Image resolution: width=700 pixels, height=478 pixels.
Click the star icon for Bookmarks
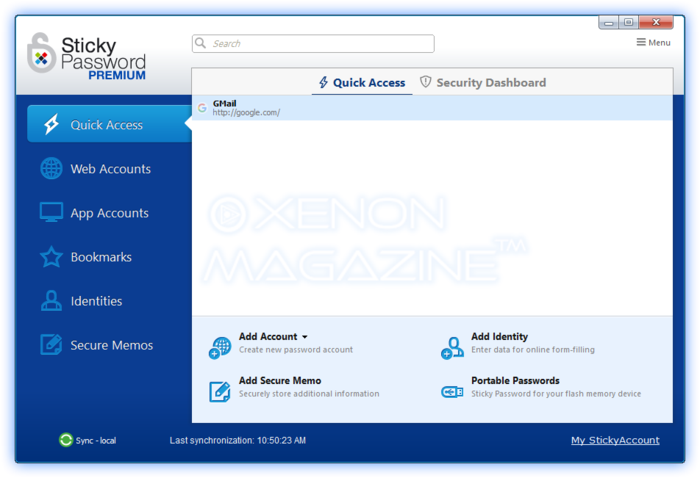[51, 257]
